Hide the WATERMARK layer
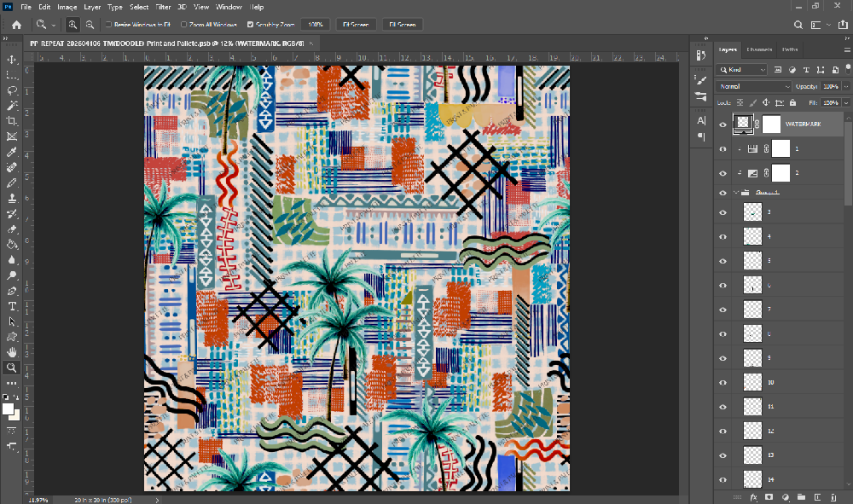The image size is (853, 504). click(723, 125)
